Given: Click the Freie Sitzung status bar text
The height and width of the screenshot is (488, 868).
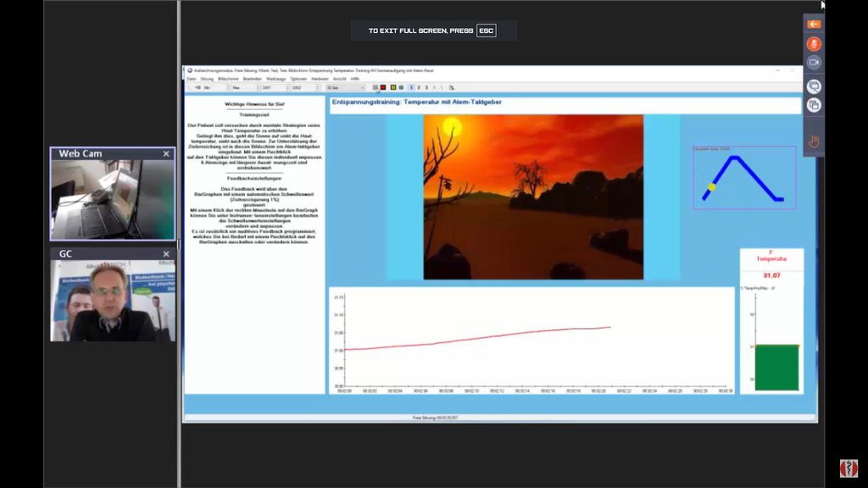Looking at the screenshot, I should point(435,418).
